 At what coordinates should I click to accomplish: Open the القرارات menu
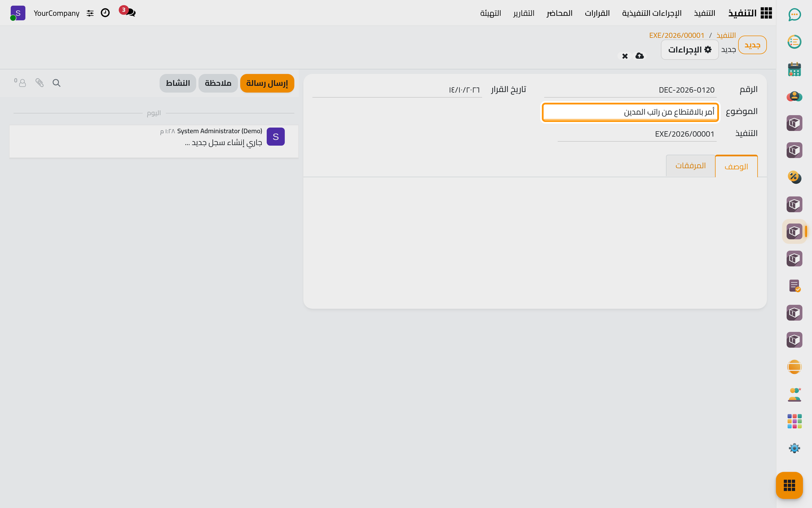coord(597,13)
